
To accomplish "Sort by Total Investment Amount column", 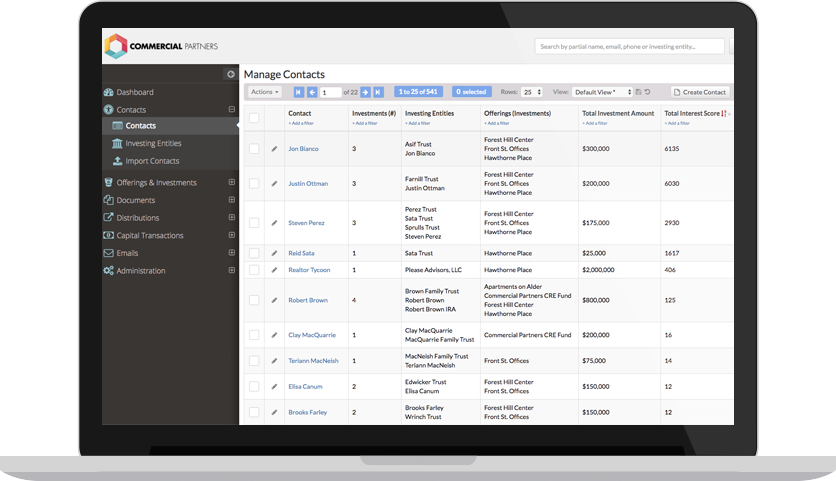I will (618, 114).
